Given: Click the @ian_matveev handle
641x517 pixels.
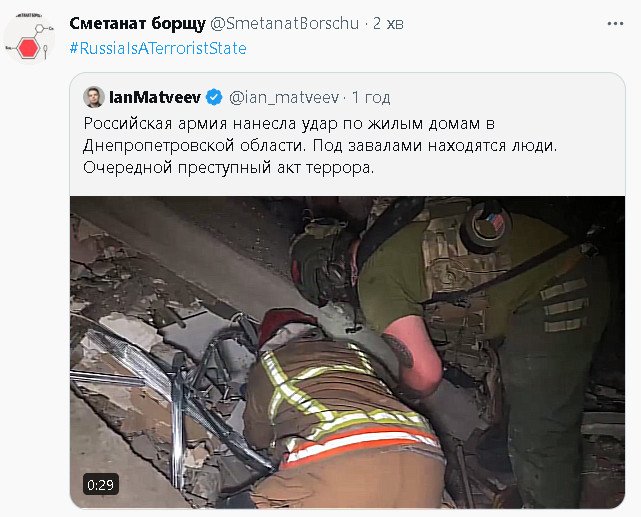Looking at the screenshot, I should click(284, 98).
